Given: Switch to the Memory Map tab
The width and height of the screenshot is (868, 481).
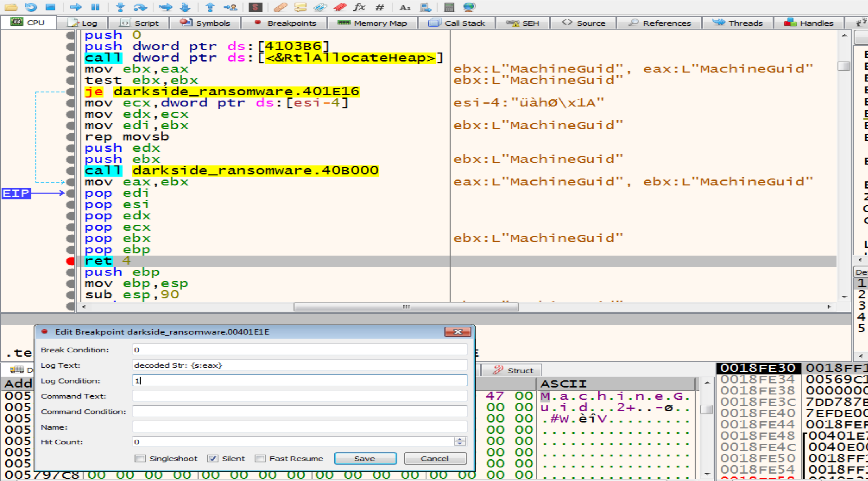Looking at the screenshot, I should click(373, 23).
